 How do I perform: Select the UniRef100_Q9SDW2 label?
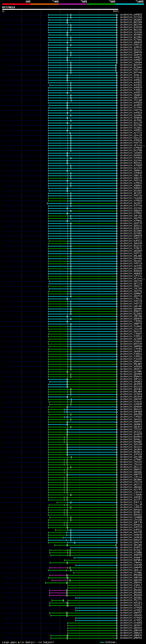tap(131, 598)
